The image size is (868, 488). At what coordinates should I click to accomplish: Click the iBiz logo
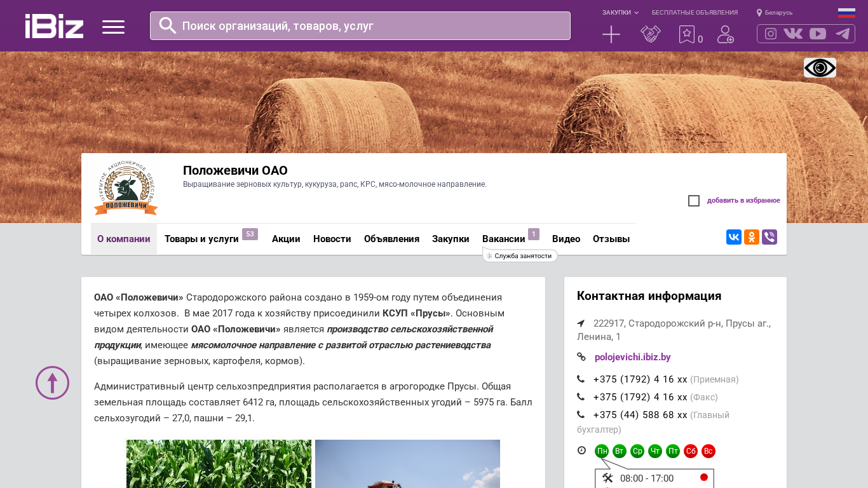click(54, 26)
